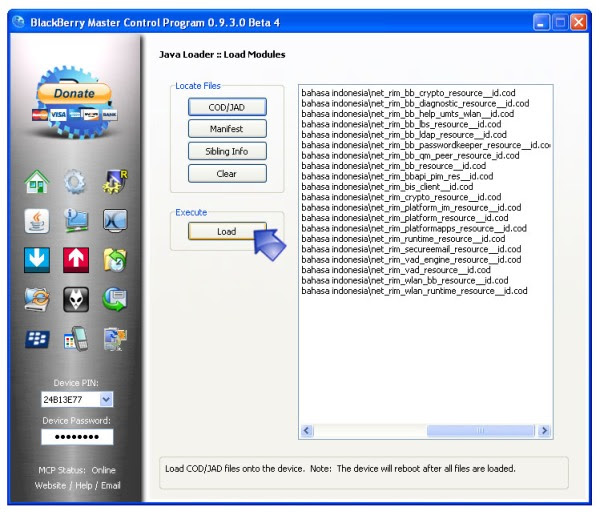Select net_rim_wlan_runtime_resource__id.cod entry
600x515 pixels.
click(414, 291)
